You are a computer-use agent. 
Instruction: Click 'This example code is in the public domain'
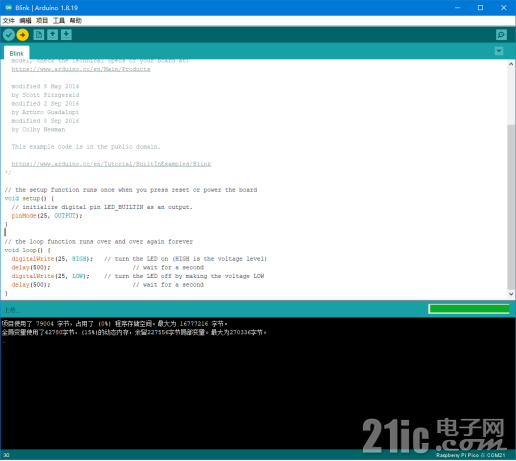point(86,147)
